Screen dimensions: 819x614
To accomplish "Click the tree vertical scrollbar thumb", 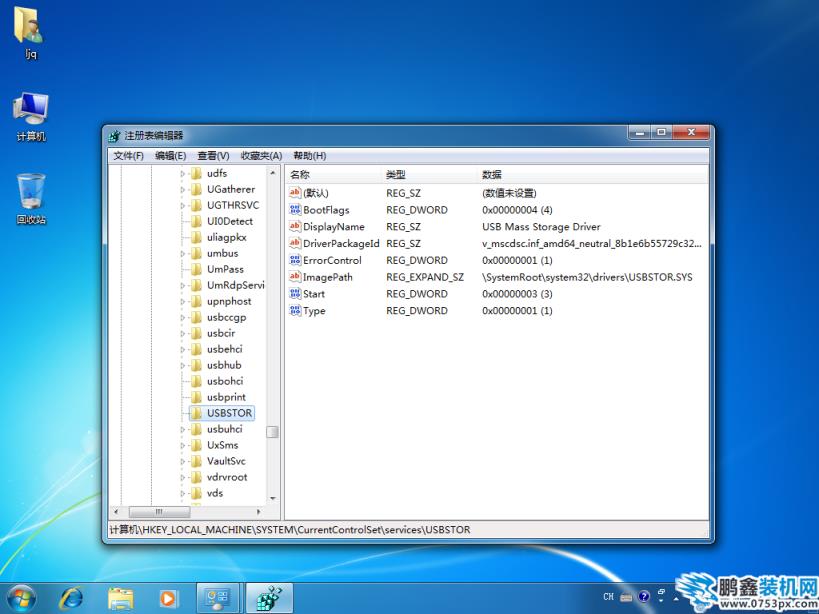I will (272, 432).
